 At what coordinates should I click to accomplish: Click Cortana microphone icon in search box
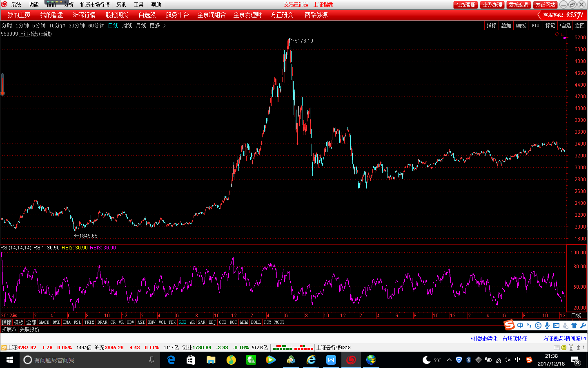point(151,360)
